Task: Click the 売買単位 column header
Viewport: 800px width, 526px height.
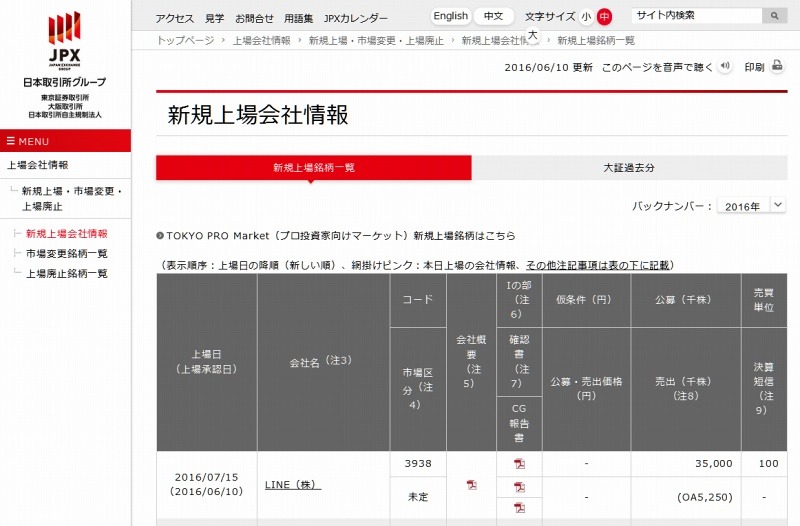Action: point(764,300)
